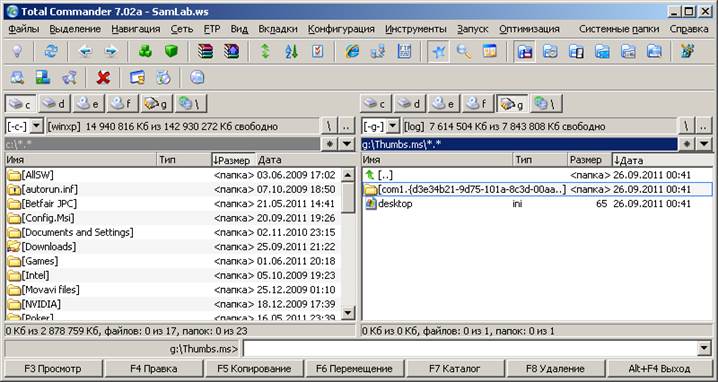Open the Выделение menu
The height and width of the screenshot is (382, 718).
pos(75,29)
